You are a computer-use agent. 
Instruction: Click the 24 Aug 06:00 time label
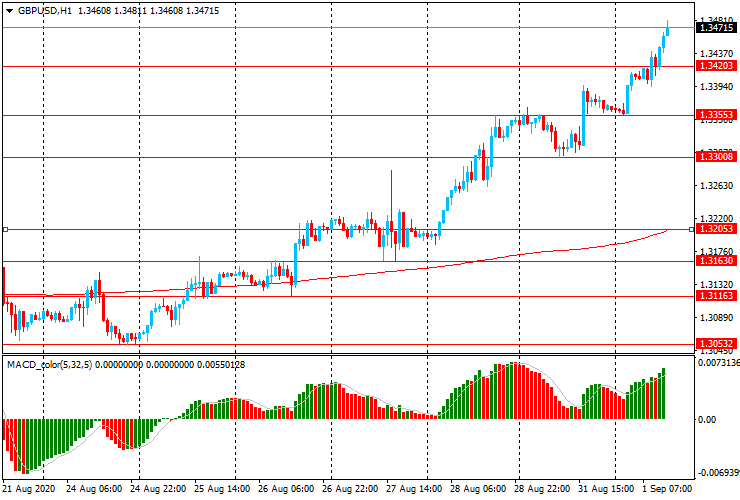[93, 488]
